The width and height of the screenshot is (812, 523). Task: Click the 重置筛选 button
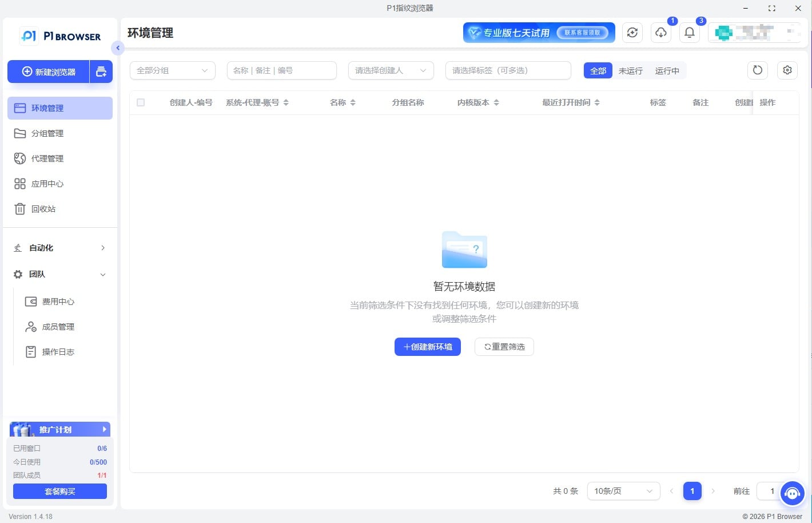[x=504, y=347]
